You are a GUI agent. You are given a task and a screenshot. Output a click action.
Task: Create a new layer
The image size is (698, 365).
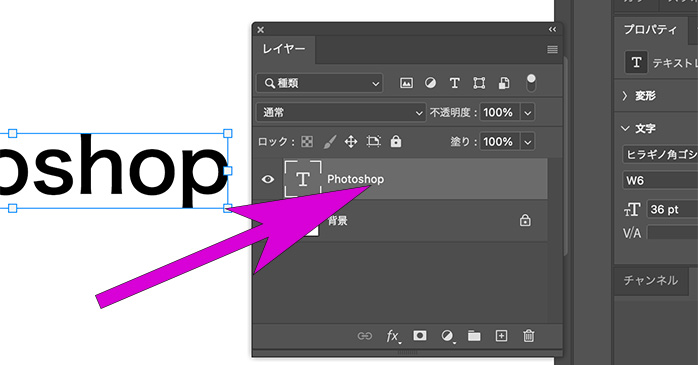click(501, 336)
